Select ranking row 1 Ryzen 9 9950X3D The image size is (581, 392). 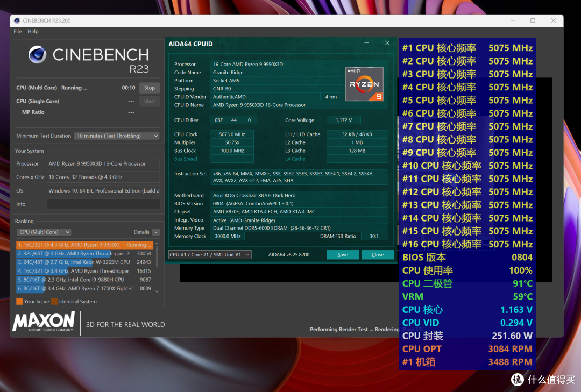pyautogui.click(x=84, y=245)
